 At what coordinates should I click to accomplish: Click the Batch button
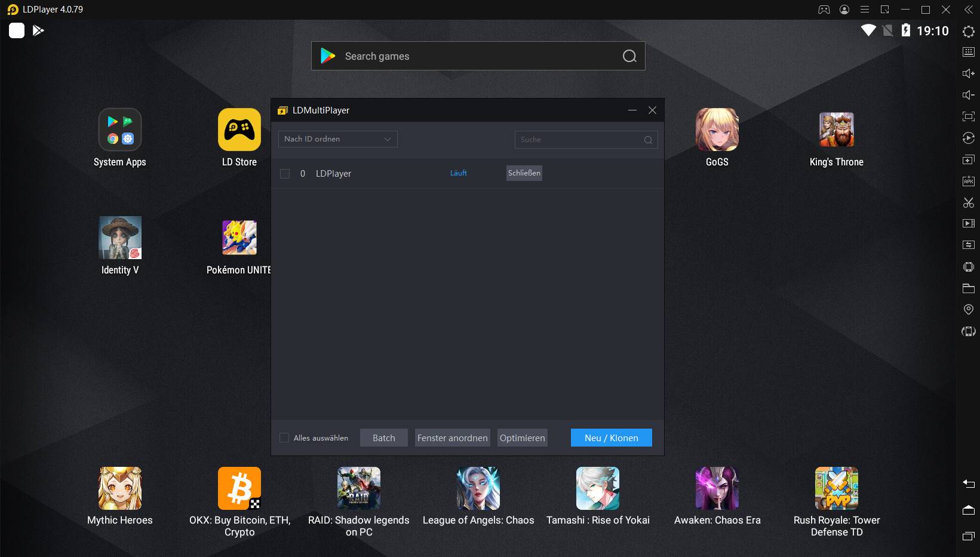pos(384,438)
